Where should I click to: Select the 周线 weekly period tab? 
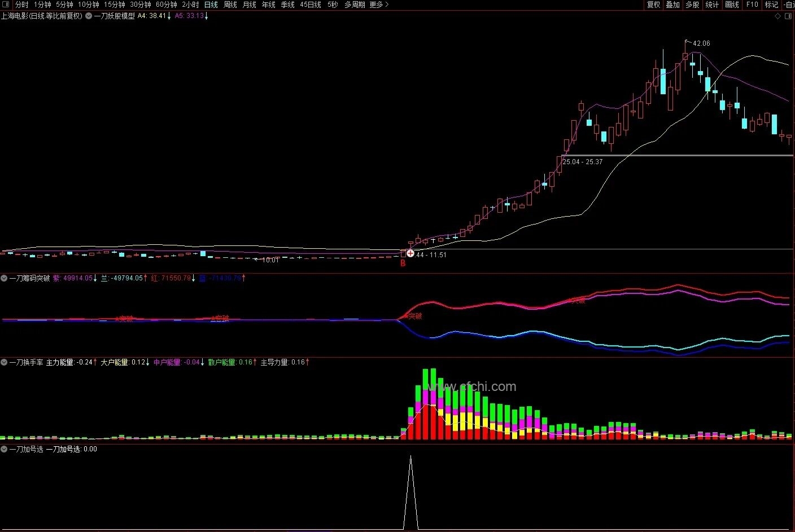pyautogui.click(x=230, y=5)
